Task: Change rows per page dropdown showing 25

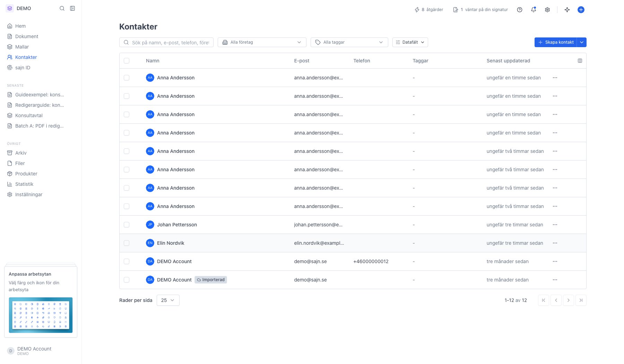Action: pos(168,300)
